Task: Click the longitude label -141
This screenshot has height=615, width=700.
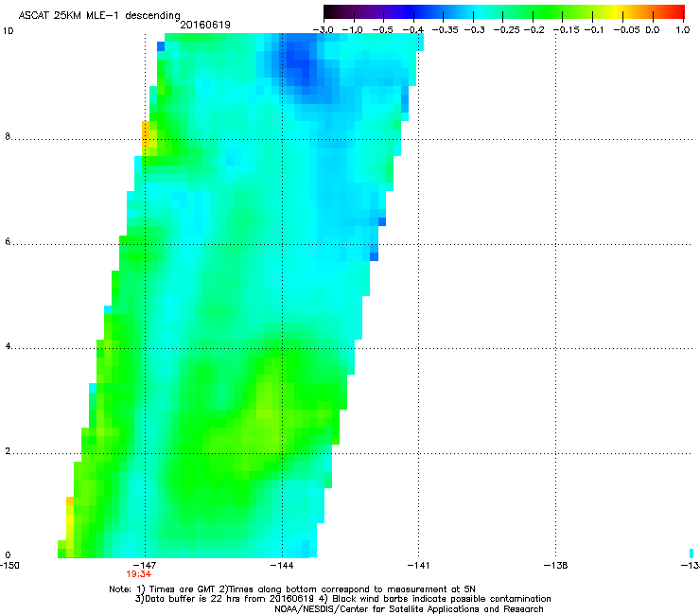Action: [x=419, y=566]
